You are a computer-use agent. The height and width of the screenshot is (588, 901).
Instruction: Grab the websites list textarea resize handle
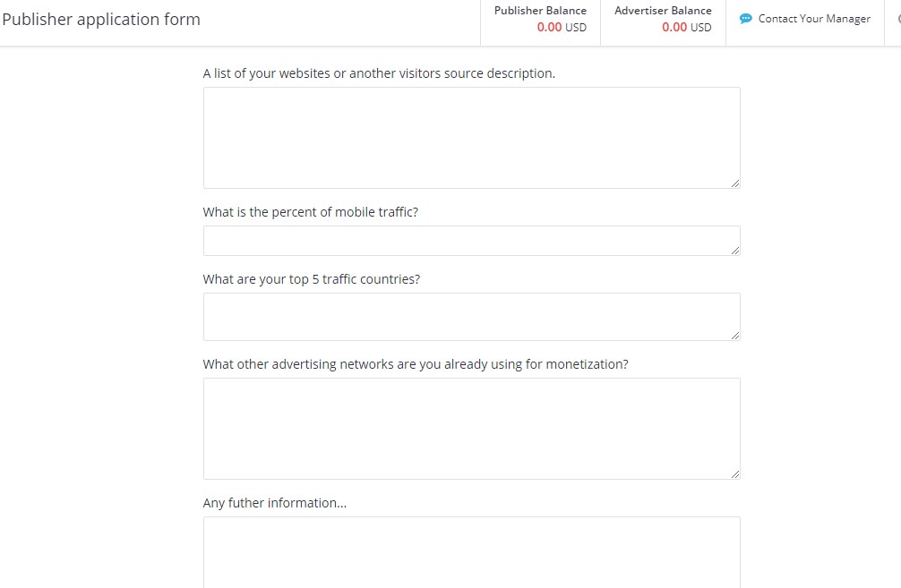735,183
